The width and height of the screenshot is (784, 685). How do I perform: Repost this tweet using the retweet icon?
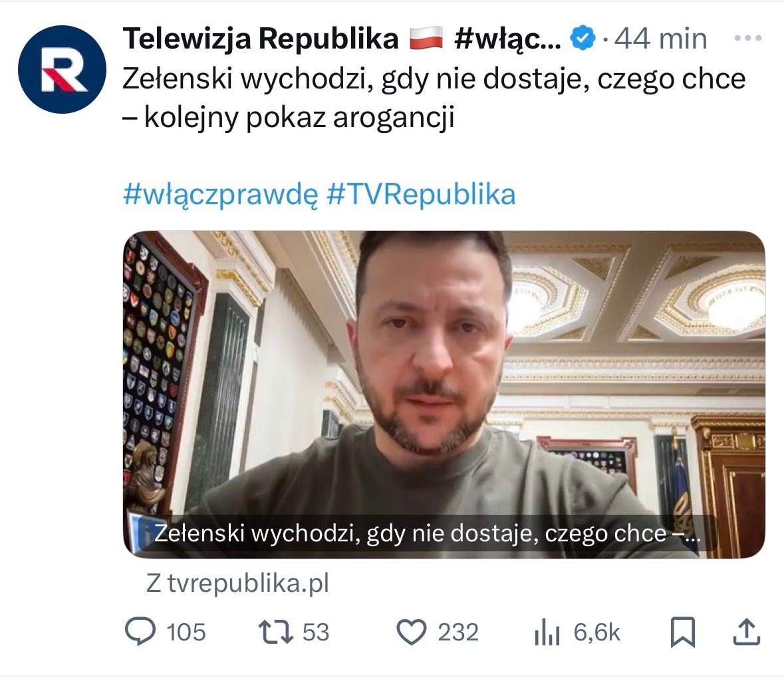pos(275,632)
